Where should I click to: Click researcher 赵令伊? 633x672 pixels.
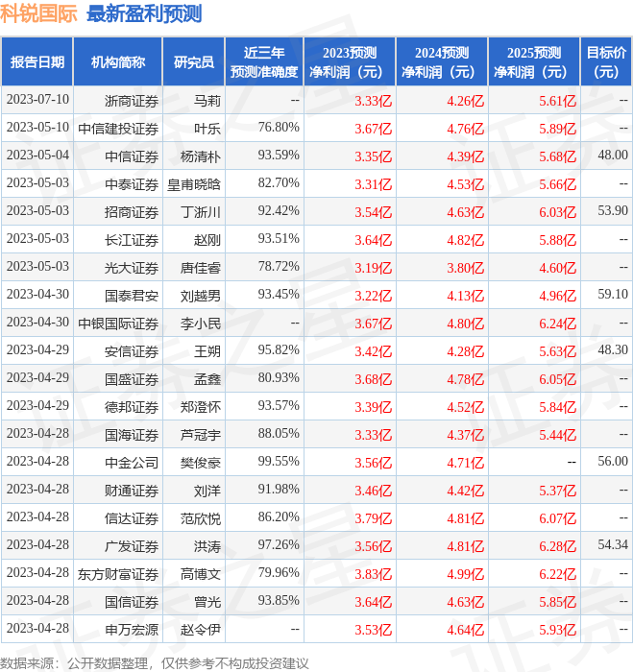click(x=201, y=631)
